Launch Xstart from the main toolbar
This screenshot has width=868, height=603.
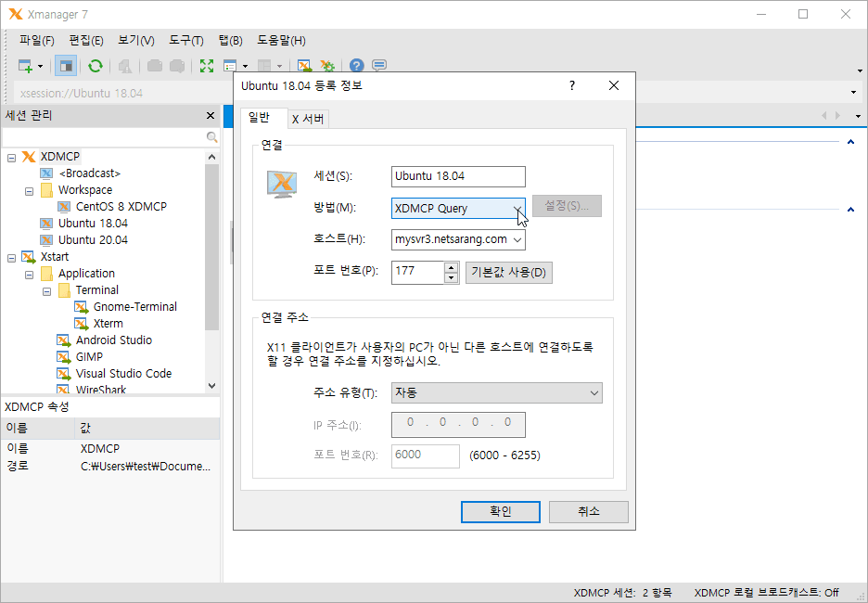304,67
